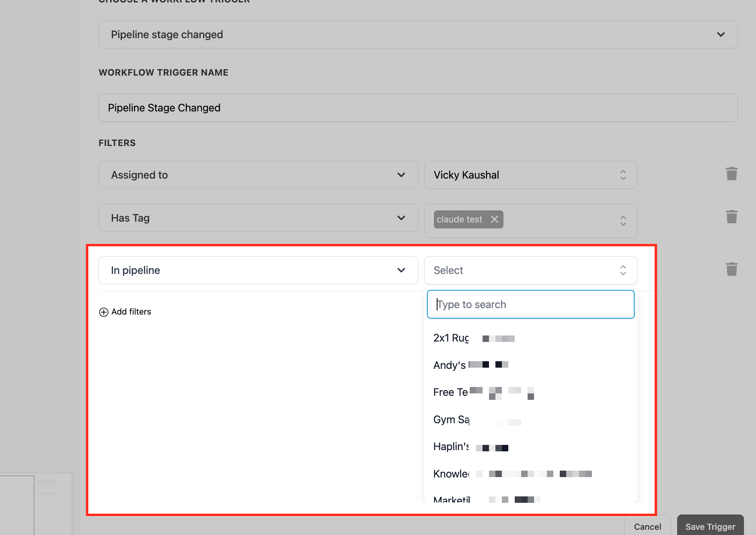
Task: Delete the In pipeline filter row
Action: point(731,269)
